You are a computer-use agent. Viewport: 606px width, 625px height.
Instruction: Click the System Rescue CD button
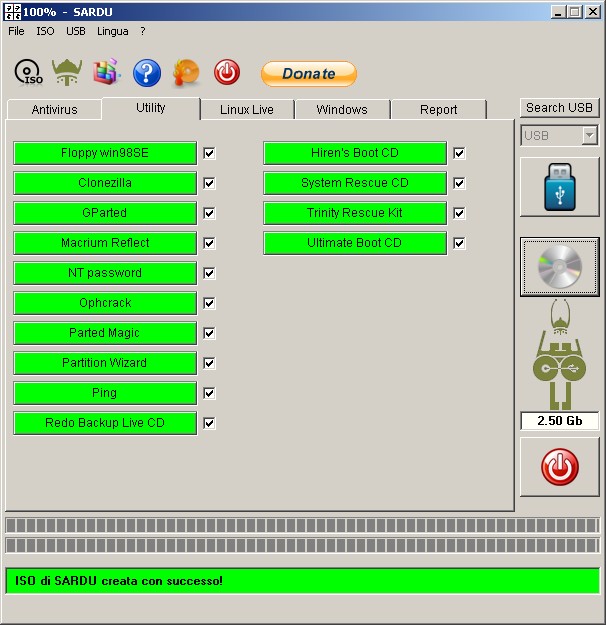coord(355,183)
